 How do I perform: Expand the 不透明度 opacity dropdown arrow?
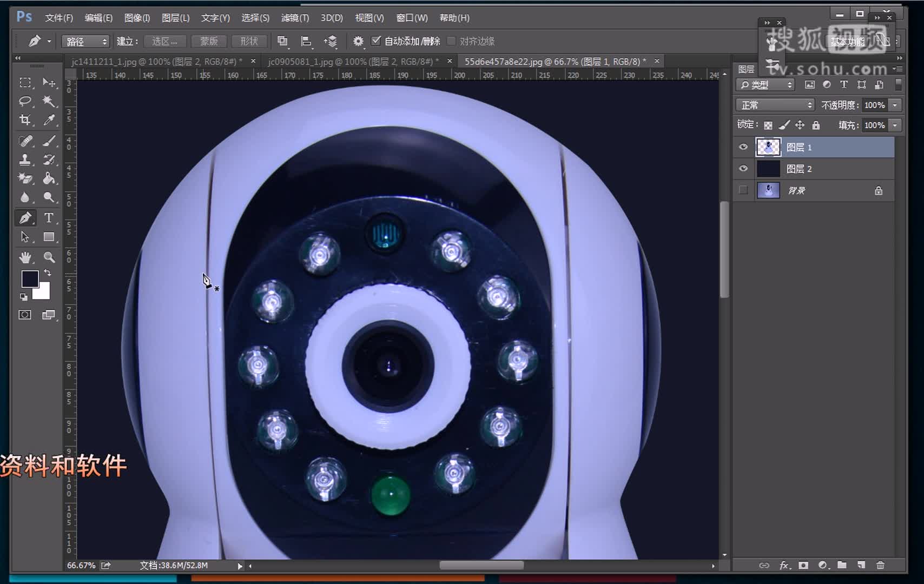pos(895,105)
